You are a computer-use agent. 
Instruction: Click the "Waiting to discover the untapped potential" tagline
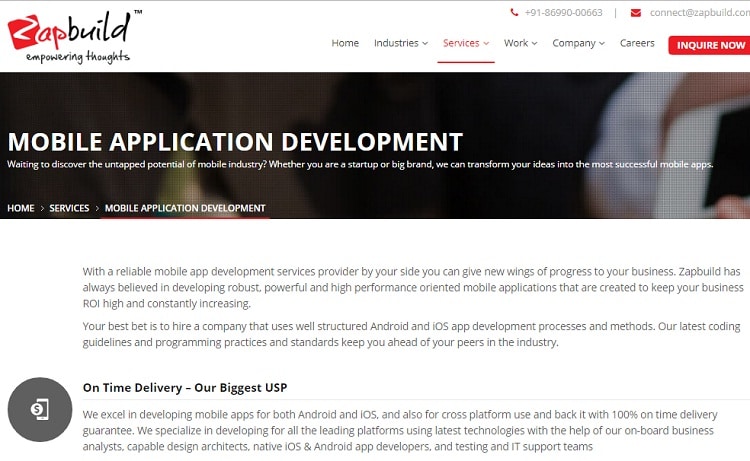tap(360, 165)
